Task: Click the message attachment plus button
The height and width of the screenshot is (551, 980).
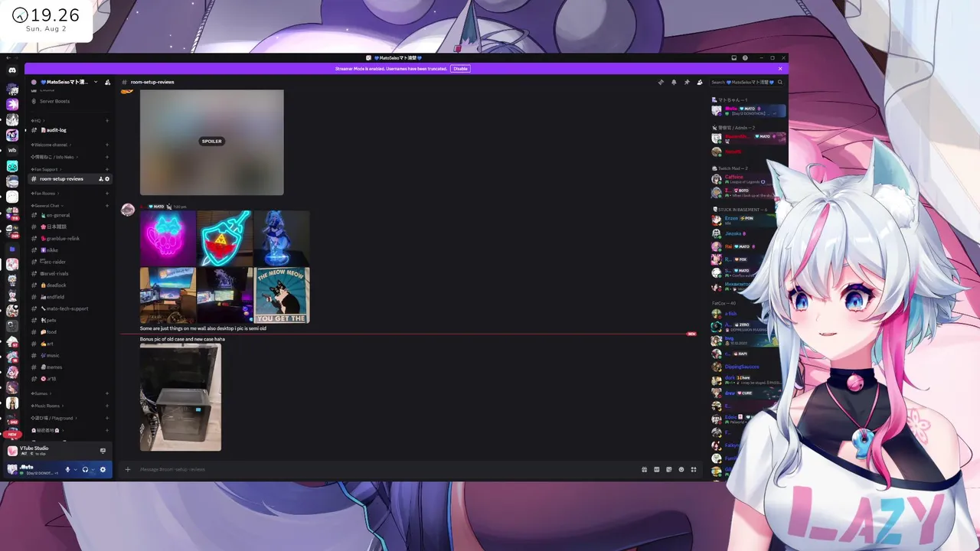Action: (x=128, y=469)
